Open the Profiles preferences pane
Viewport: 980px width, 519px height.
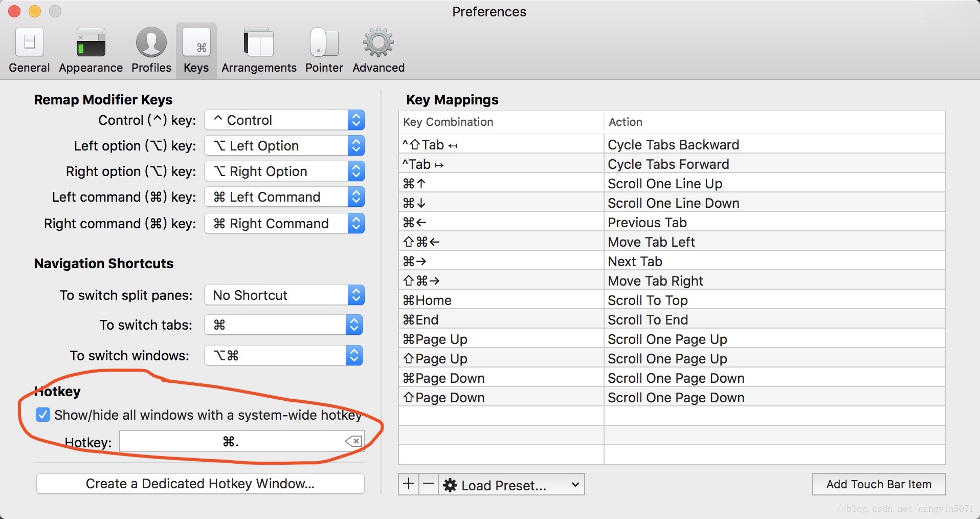(151, 50)
